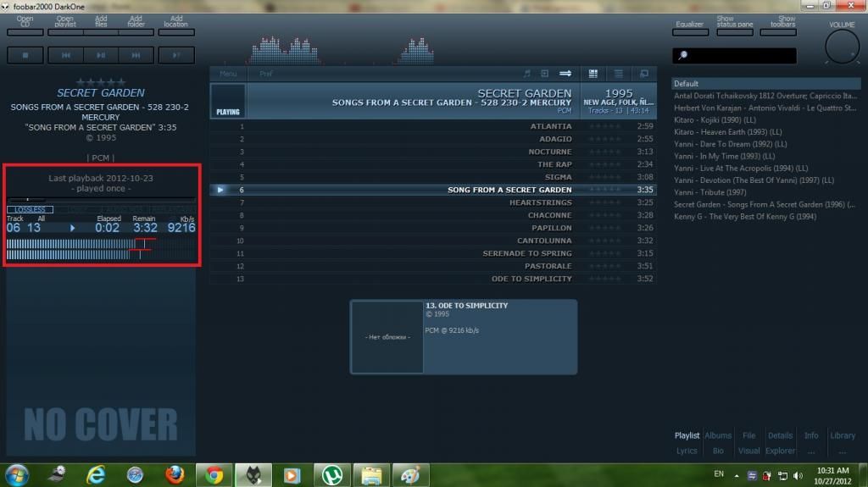Select track 3 NOCTURNE
Screen dimensions: 868x487
pos(433,152)
